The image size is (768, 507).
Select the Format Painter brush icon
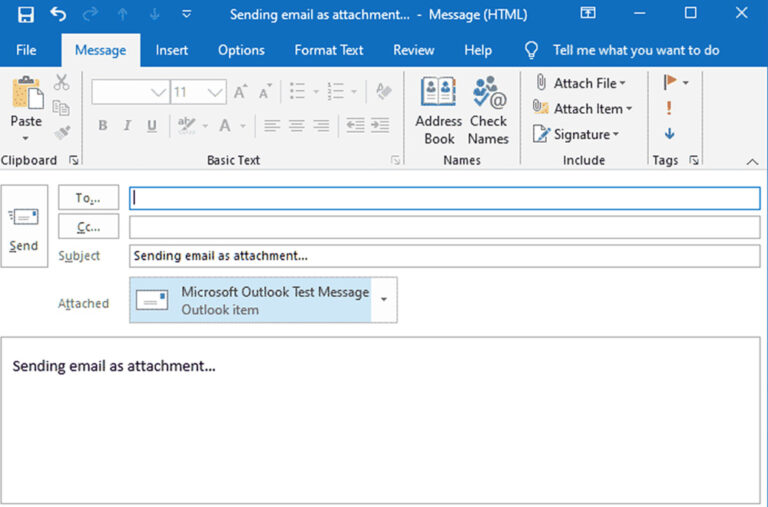[62, 132]
